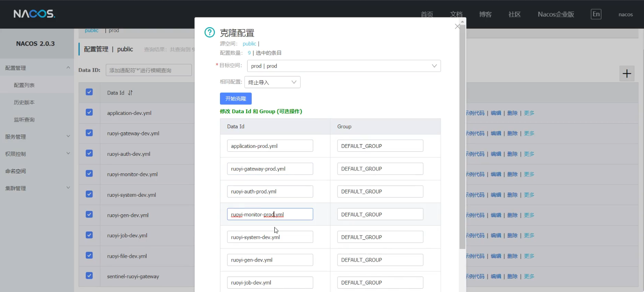Click the ruoyi-monitor-prod.yml Data Id field
644x292 pixels.
tap(270, 214)
